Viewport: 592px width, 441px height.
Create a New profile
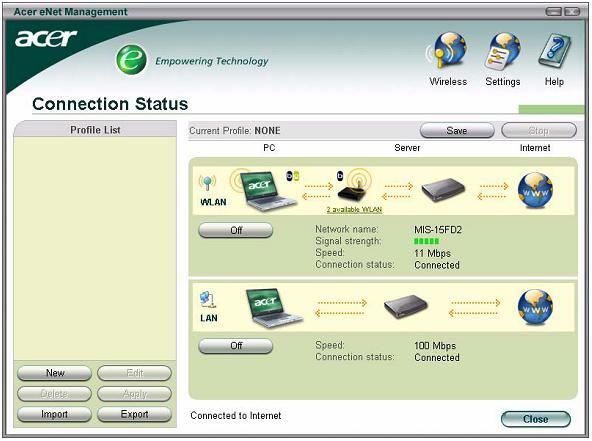[x=54, y=373]
